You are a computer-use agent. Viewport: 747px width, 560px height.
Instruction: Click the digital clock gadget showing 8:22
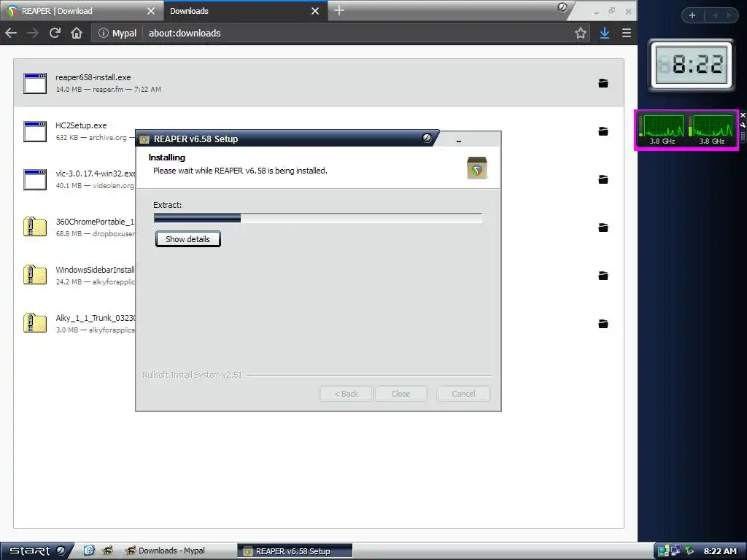tap(692, 65)
